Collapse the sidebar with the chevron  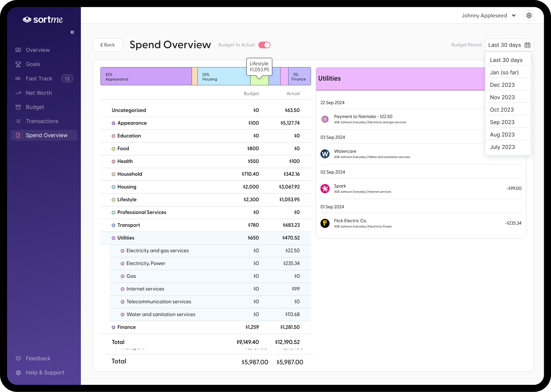[x=72, y=32]
